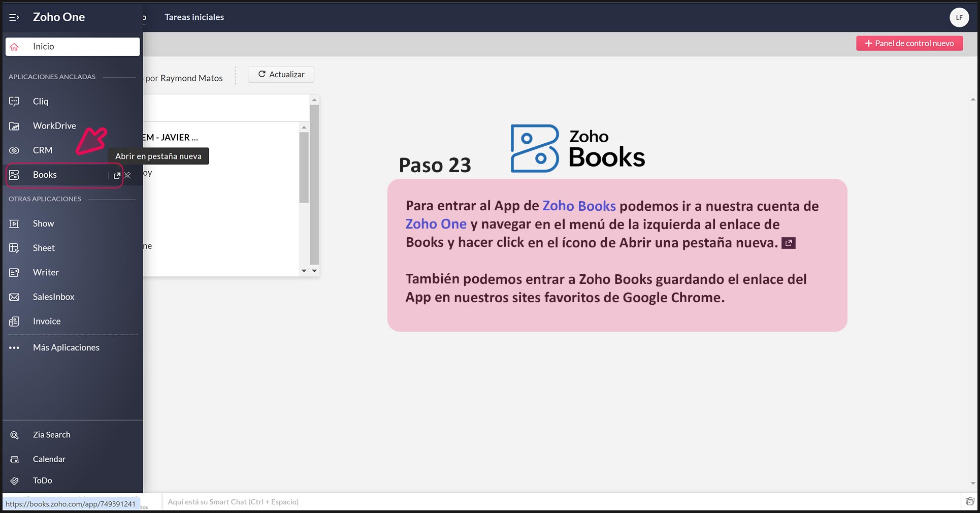Open the Writer app from sidebar
Viewport: 980px width, 513px height.
[x=46, y=273]
